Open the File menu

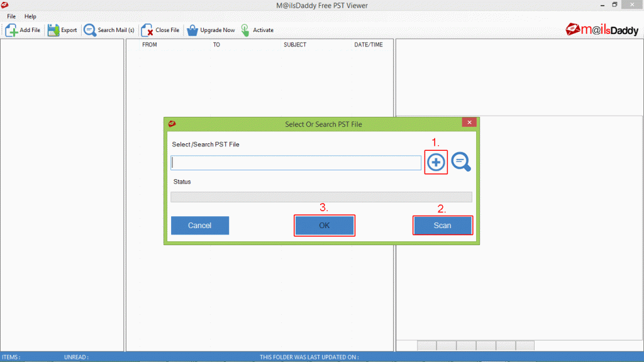11,16
